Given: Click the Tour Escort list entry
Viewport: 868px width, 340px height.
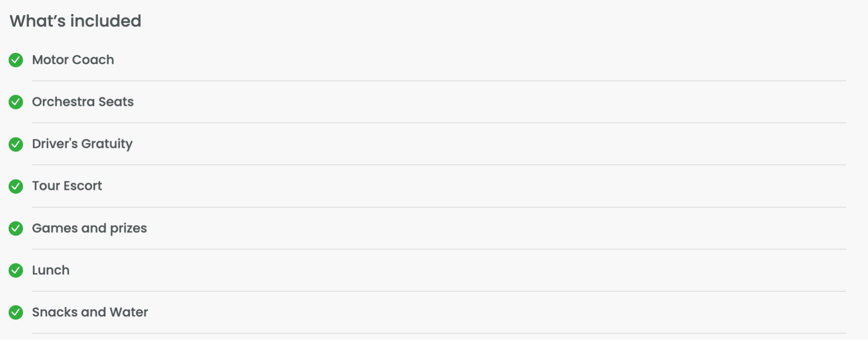Looking at the screenshot, I should [67, 186].
